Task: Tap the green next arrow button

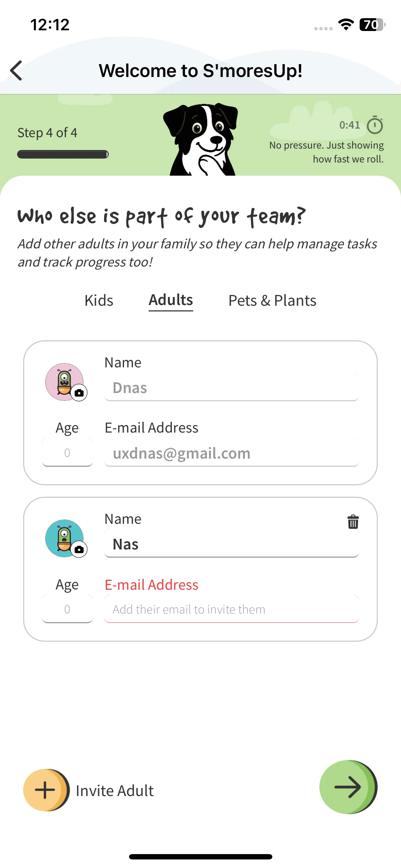Action: point(348,787)
